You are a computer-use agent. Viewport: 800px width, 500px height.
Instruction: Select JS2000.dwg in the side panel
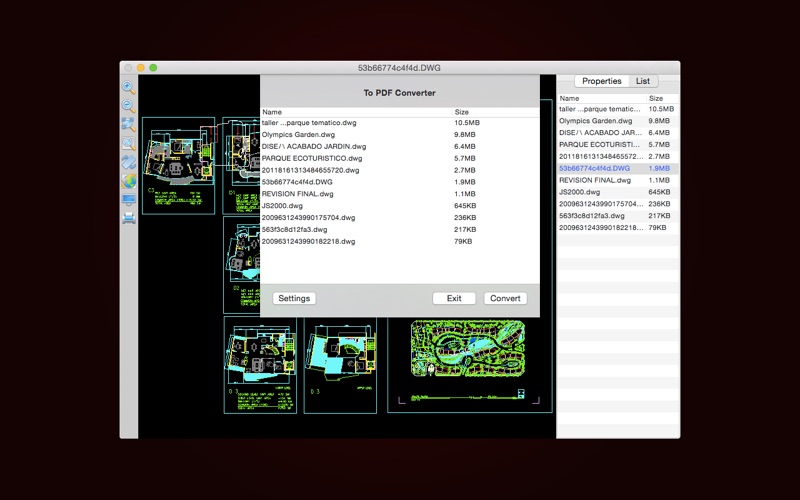(618, 192)
